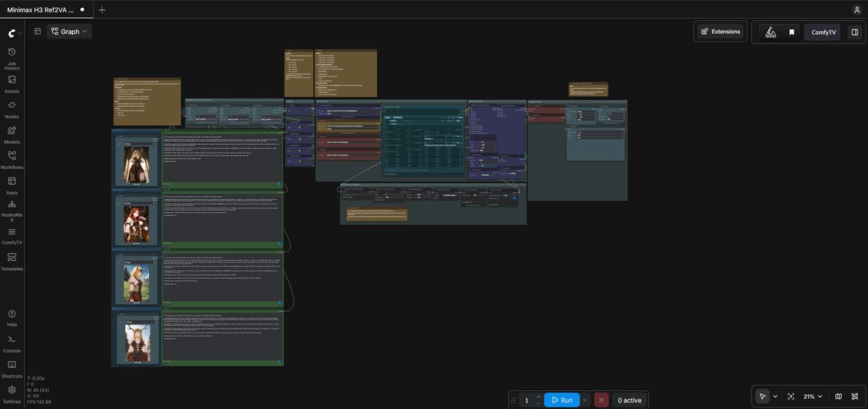Click the Extensions button
This screenshot has height=409, width=868.
(x=720, y=32)
